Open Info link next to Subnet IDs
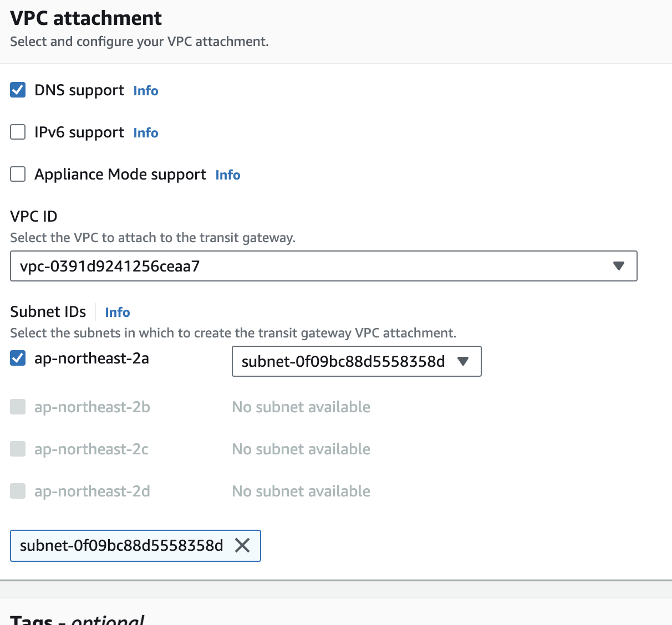 point(118,312)
